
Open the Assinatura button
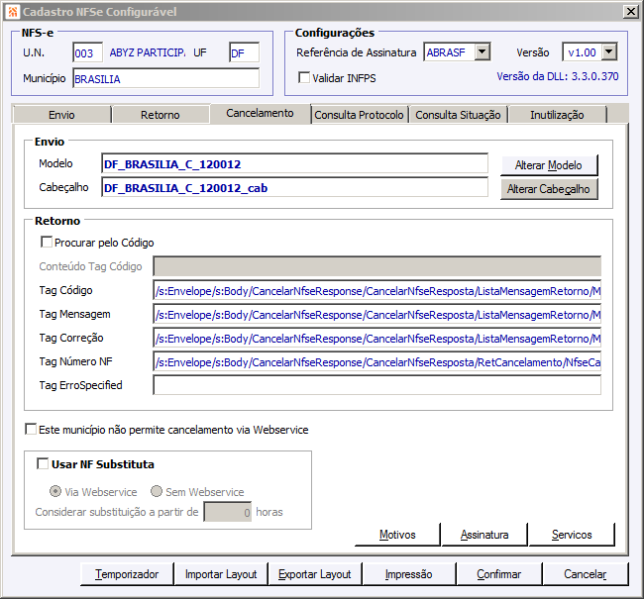click(x=485, y=534)
